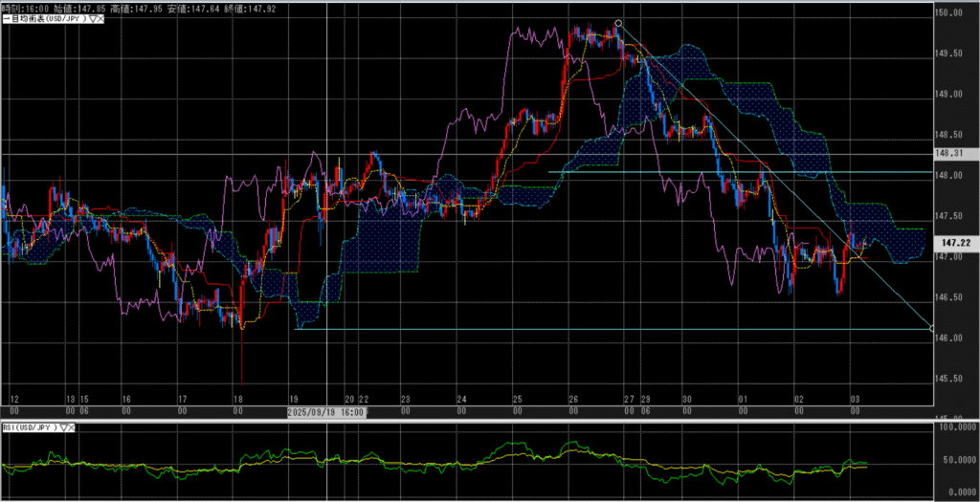This screenshot has width=980, height=502.
Task: Click date 18 on the time axis
Action: pos(237,399)
